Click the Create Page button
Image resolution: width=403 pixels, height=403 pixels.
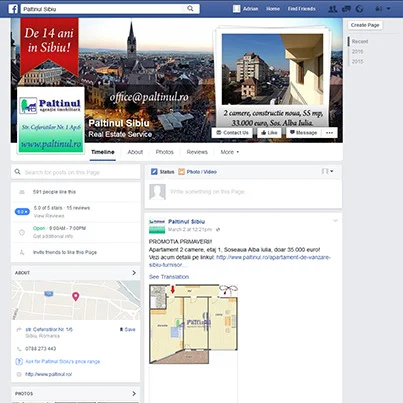(x=365, y=25)
